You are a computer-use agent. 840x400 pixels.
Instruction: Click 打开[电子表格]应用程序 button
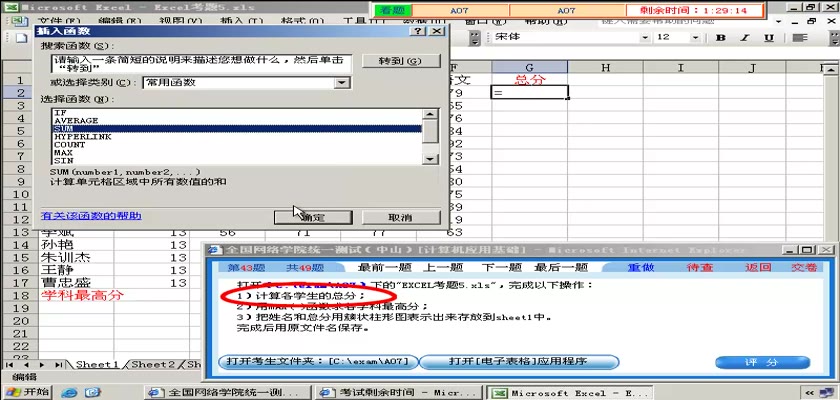tap(519, 362)
